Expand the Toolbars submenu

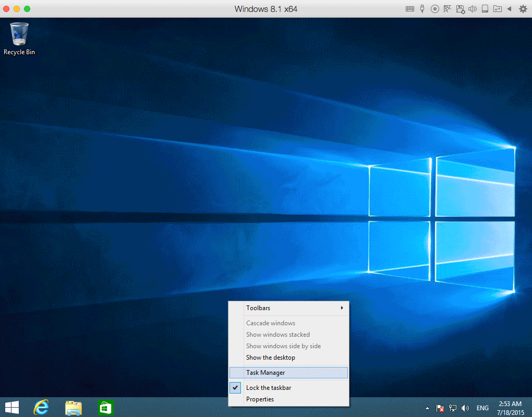258,308
